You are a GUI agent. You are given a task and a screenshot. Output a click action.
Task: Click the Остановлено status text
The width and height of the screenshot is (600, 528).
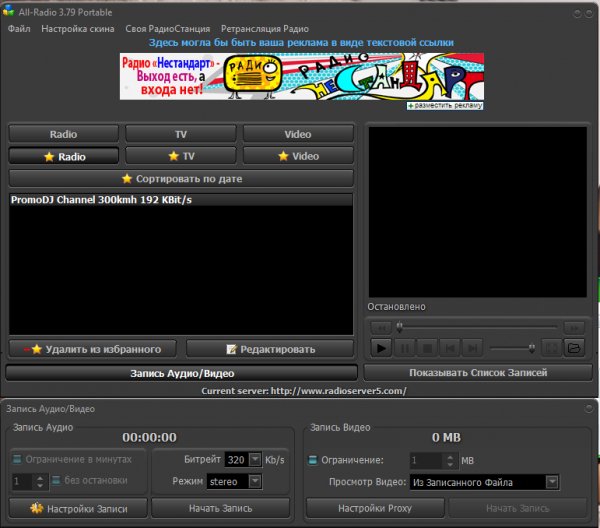click(396, 307)
